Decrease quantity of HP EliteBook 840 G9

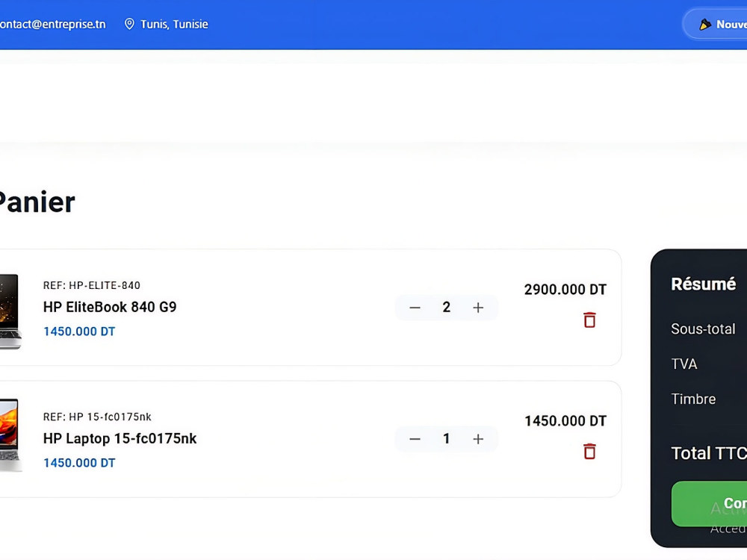pos(415,308)
